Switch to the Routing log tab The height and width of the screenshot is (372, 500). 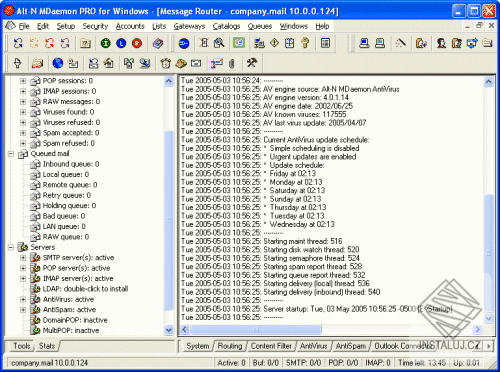point(230,346)
